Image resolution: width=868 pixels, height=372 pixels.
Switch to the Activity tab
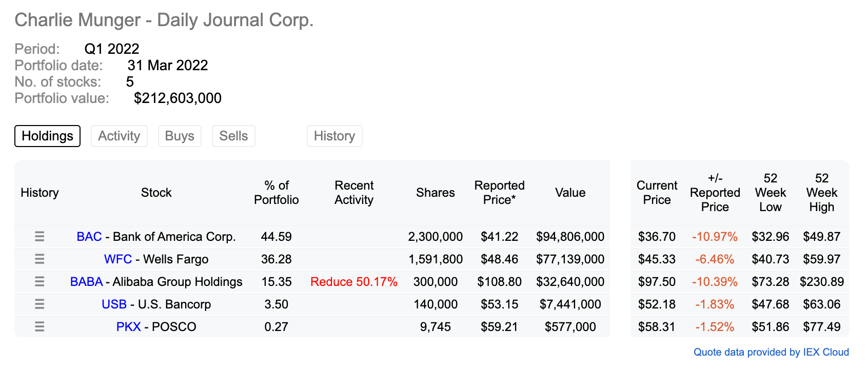pos(119,136)
